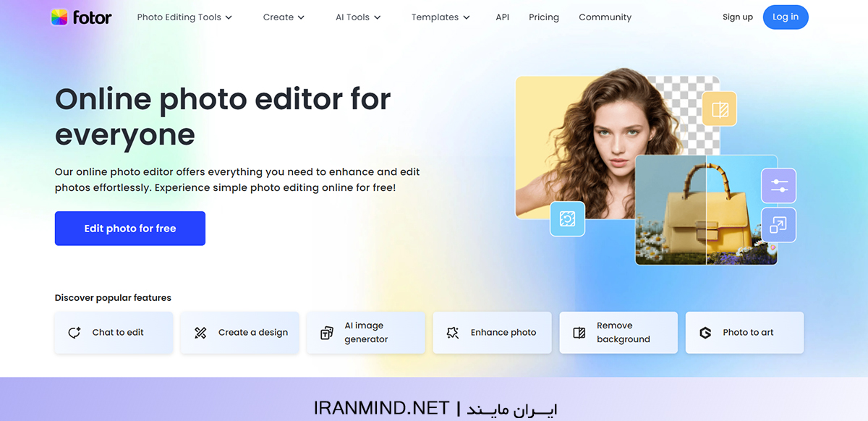This screenshot has width=868, height=421.
Task: Click the Sign up link
Action: pos(737,17)
